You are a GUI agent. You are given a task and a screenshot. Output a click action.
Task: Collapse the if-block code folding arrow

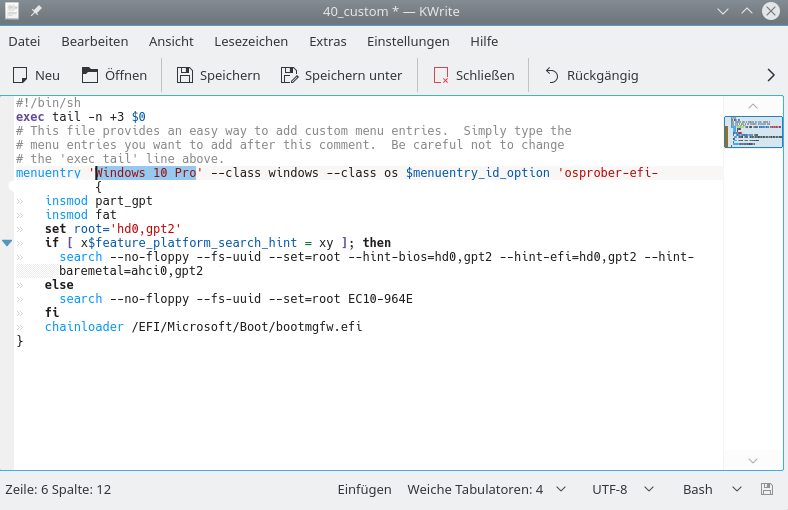click(x=7, y=243)
